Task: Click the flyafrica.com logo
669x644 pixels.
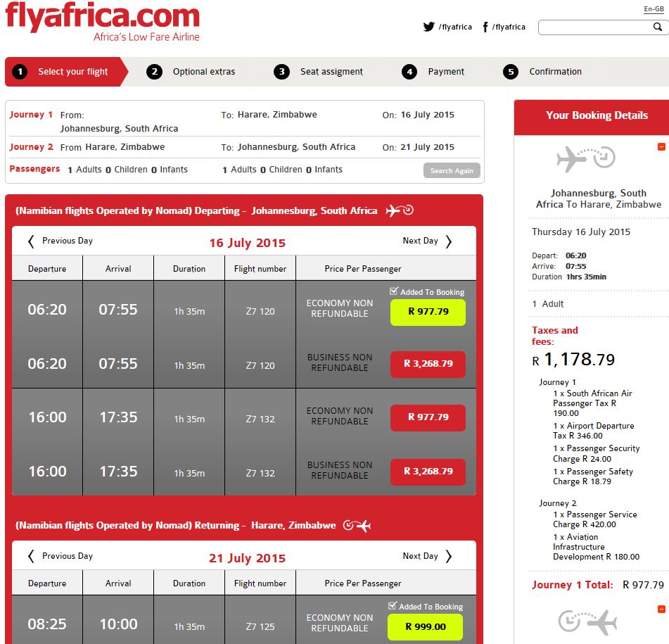Action: click(x=103, y=21)
